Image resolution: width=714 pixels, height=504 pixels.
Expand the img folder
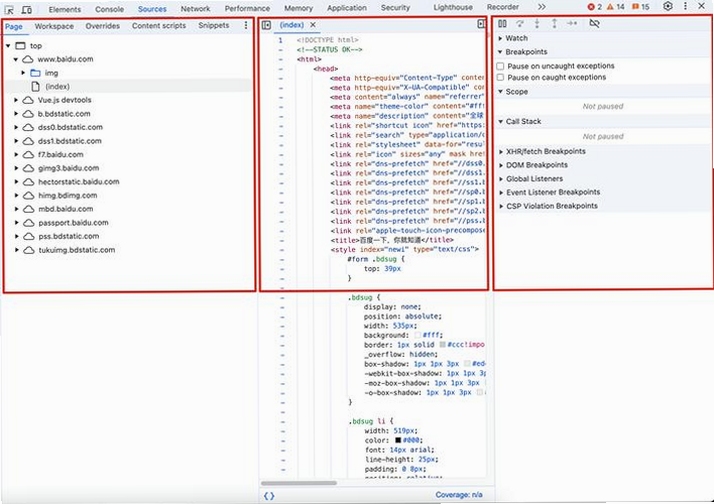click(x=23, y=73)
